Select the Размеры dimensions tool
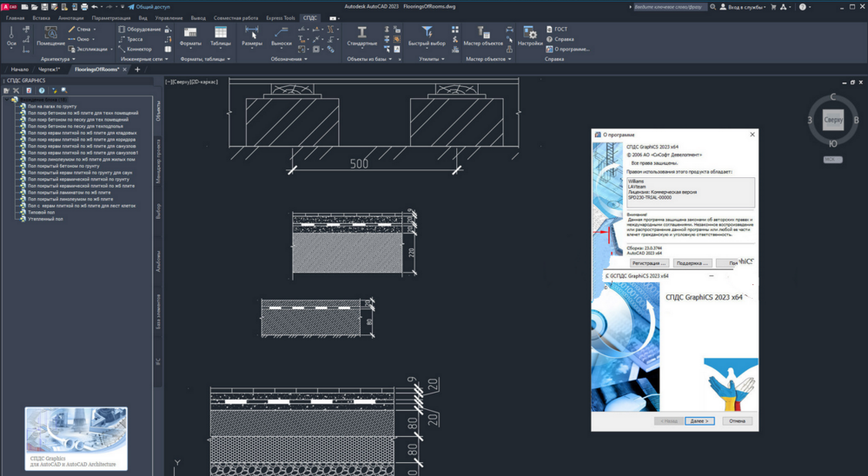 point(252,36)
